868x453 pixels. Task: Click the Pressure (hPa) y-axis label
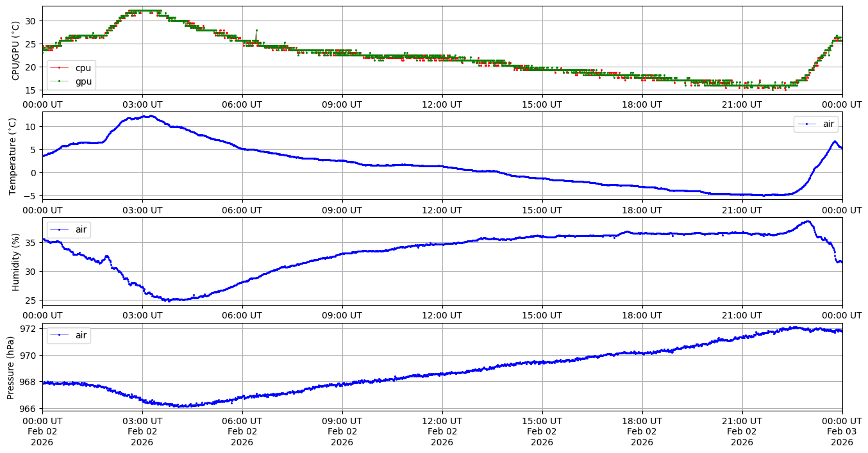[11, 367]
